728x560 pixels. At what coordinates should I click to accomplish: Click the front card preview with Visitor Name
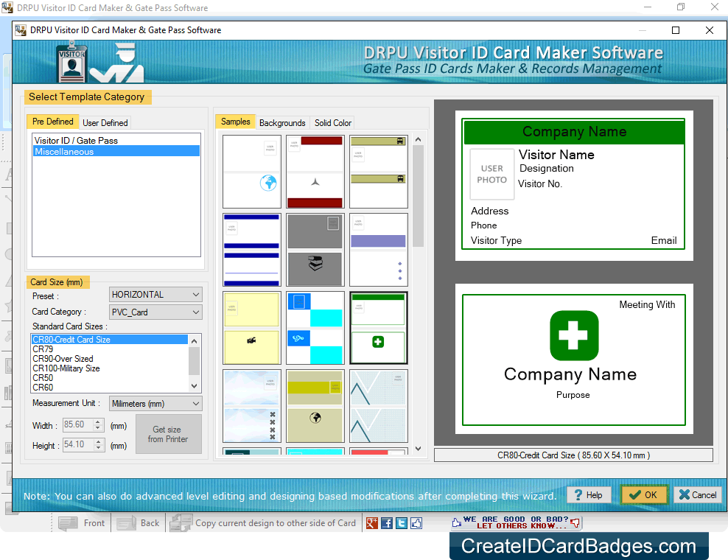[x=573, y=184]
